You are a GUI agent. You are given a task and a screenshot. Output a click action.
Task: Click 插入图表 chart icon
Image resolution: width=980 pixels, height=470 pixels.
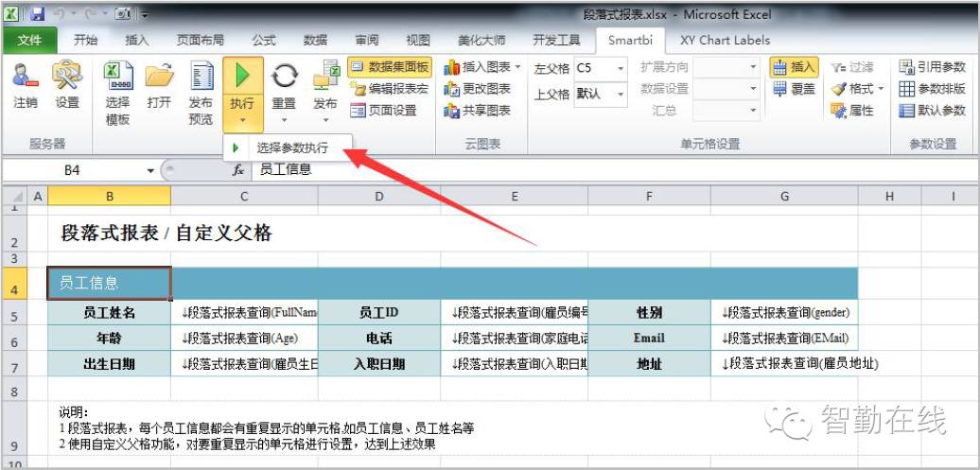452,67
